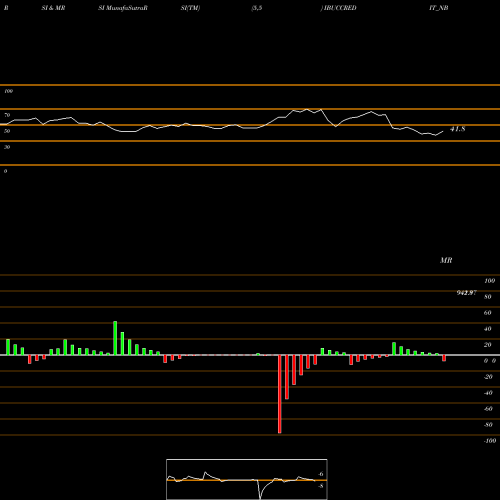The width and height of the screenshot is (500, 500).
Task: Click the MR panel title label
Action: pos(446,260)
